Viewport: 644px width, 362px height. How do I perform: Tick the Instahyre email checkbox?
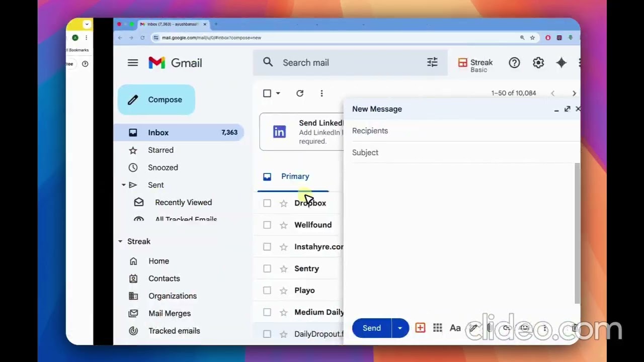click(267, 247)
